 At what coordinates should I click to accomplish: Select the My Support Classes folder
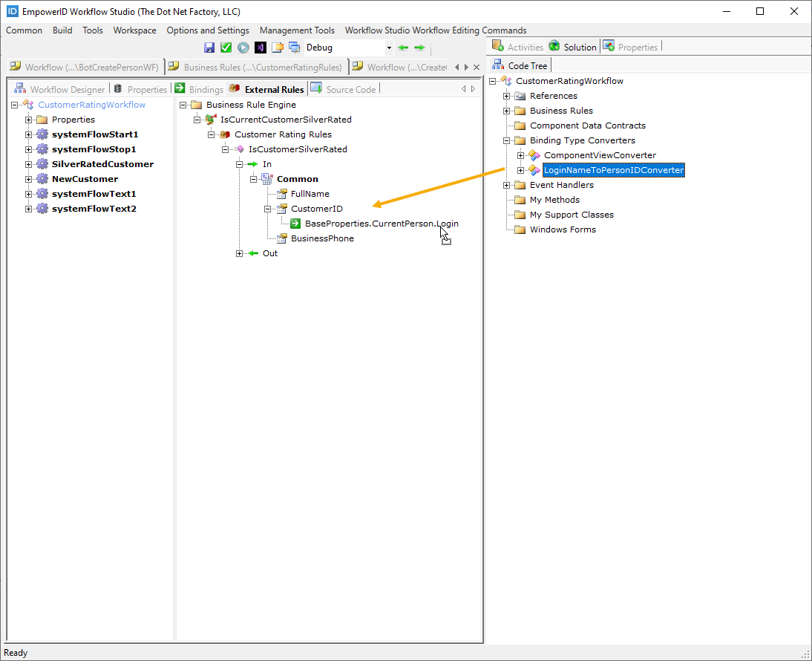pyautogui.click(x=572, y=215)
